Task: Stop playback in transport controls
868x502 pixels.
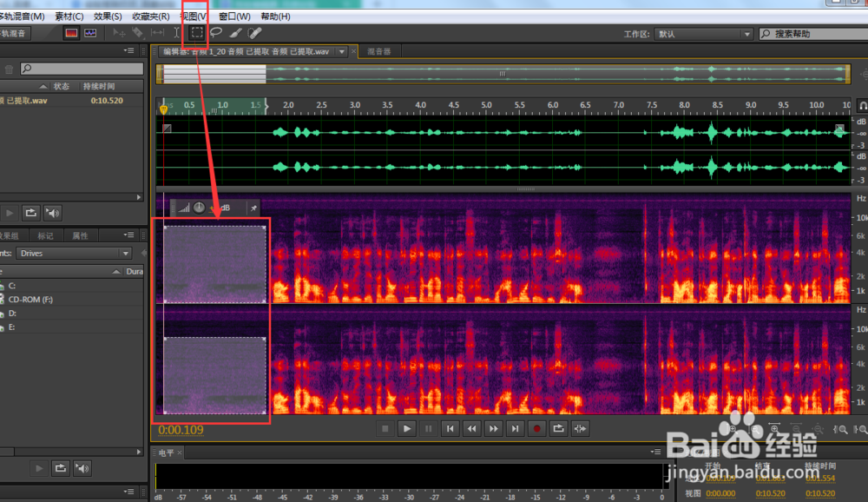Action: coord(385,428)
